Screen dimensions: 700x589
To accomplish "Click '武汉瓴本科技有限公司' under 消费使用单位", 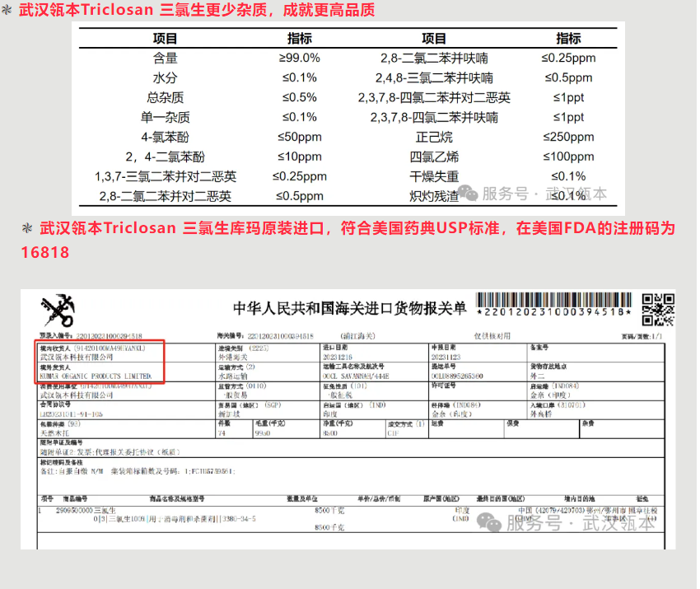I will [77, 395].
